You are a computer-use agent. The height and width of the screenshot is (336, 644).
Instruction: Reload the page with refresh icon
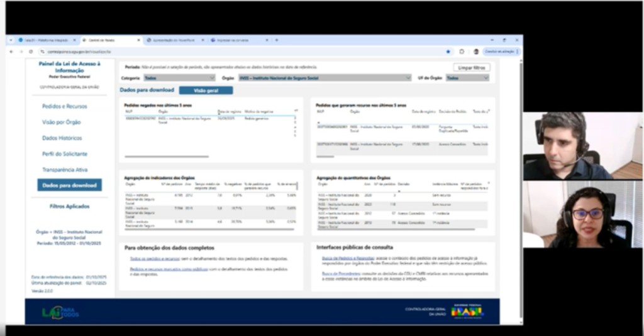tap(31, 51)
